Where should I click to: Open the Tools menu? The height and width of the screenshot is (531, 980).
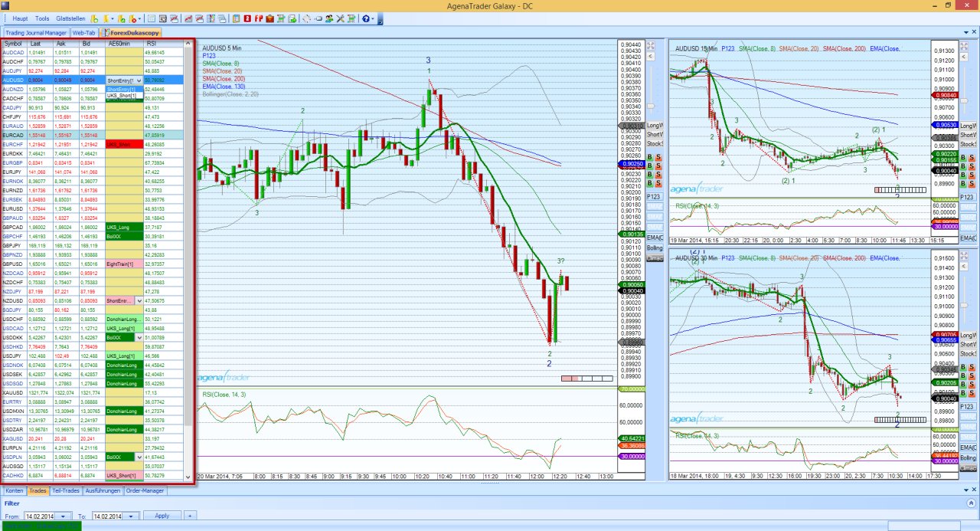(42, 18)
